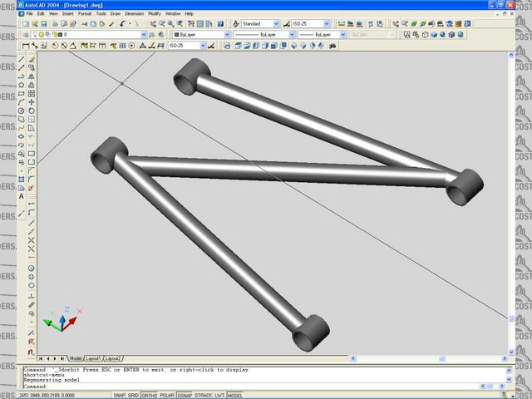Viewport: 532px width, 399px height.
Task: Select the Array modify tool
Action: pyautogui.click(x=32, y=94)
